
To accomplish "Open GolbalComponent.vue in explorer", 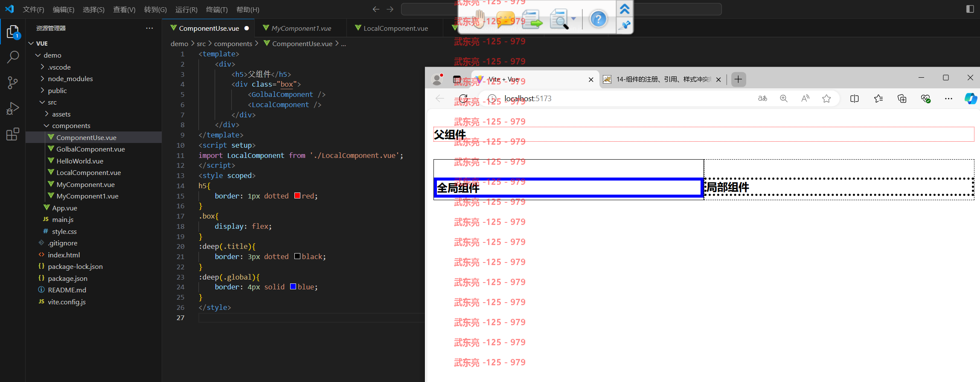I will point(90,149).
